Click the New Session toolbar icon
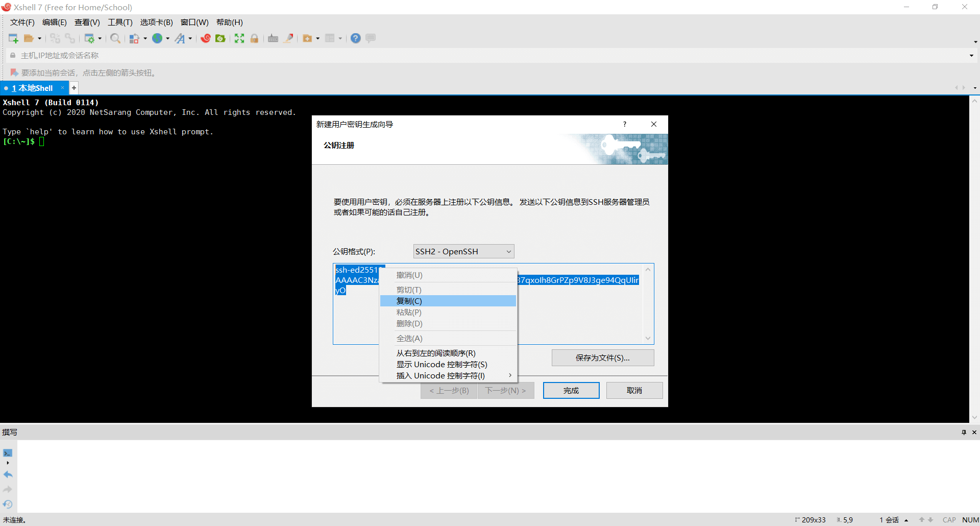This screenshot has width=980, height=526. pyautogui.click(x=13, y=38)
